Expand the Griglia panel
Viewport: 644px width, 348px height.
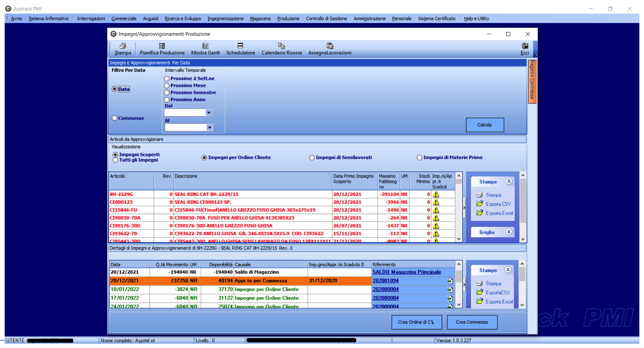509,232
